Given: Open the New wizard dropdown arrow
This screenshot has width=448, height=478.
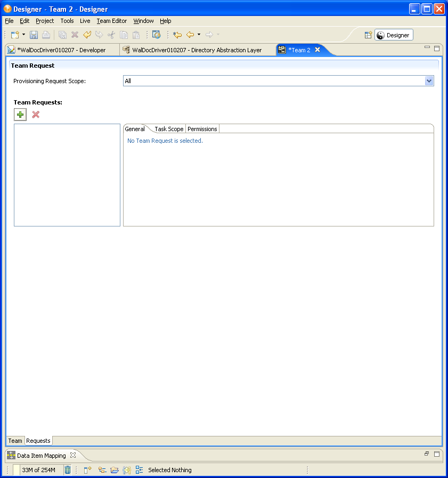Looking at the screenshot, I should pyautogui.click(x=23, y=35).
